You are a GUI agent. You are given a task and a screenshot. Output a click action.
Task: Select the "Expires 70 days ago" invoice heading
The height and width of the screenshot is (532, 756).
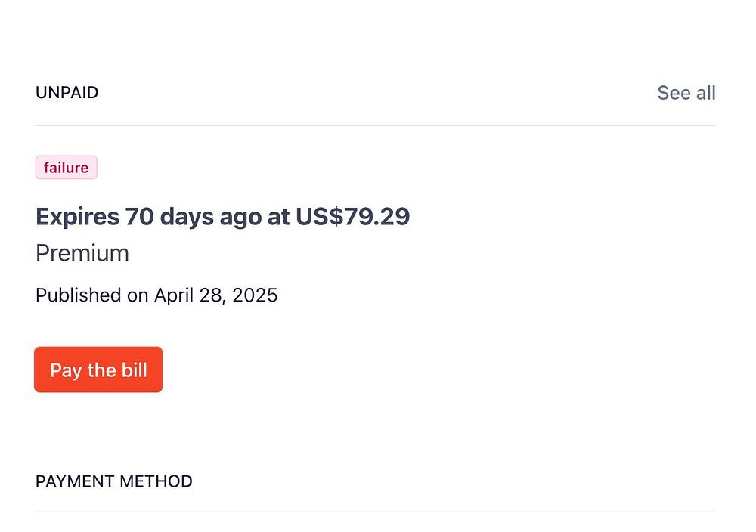pos(222,217)
